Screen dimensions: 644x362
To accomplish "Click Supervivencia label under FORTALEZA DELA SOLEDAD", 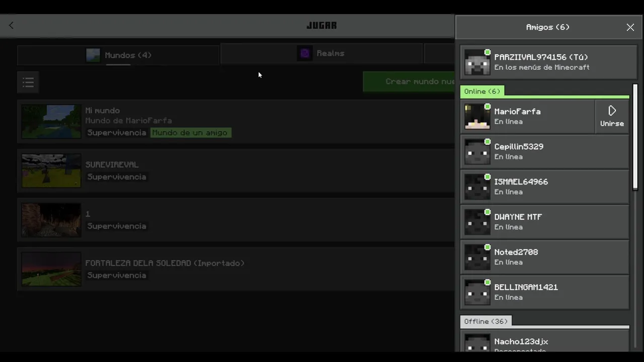I will [x=117, y=276].
